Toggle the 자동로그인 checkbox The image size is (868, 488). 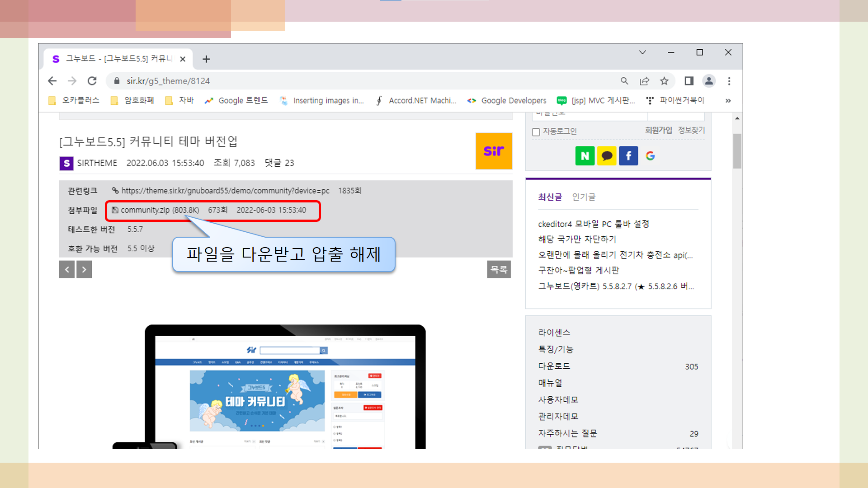click(536, 132)
